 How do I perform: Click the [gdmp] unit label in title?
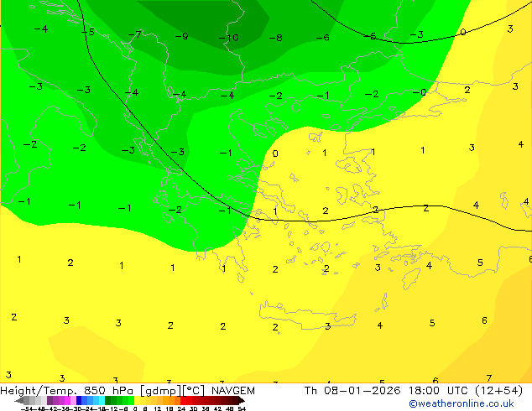(161, 391)
